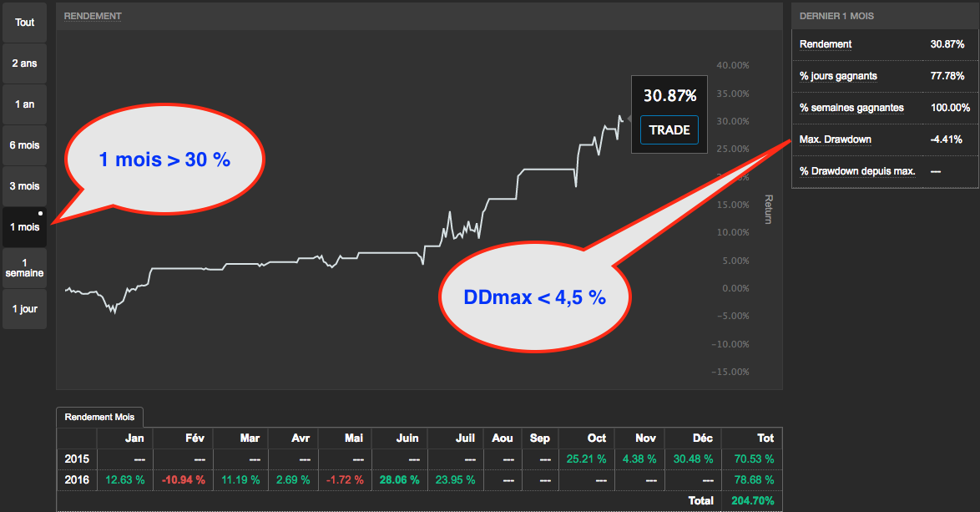Choose the 3 mois period
This screenshot has height=512, width=980.
point(24,185)
